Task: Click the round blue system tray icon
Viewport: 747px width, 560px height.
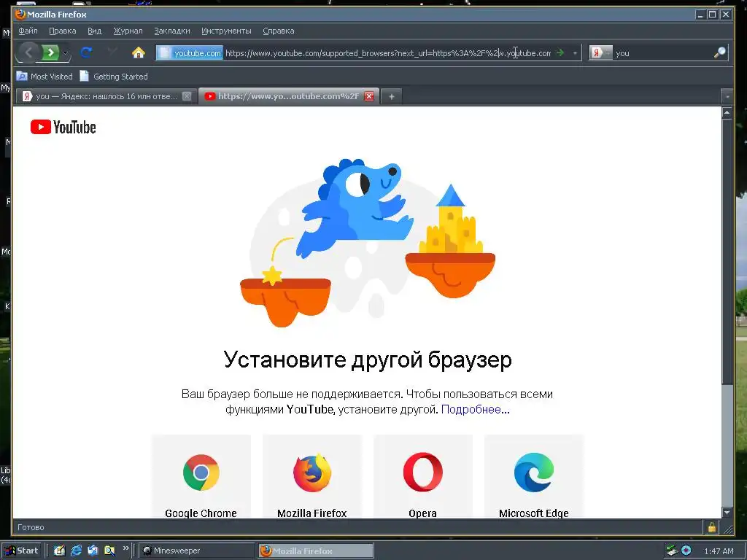Action: tap(686, 551)
